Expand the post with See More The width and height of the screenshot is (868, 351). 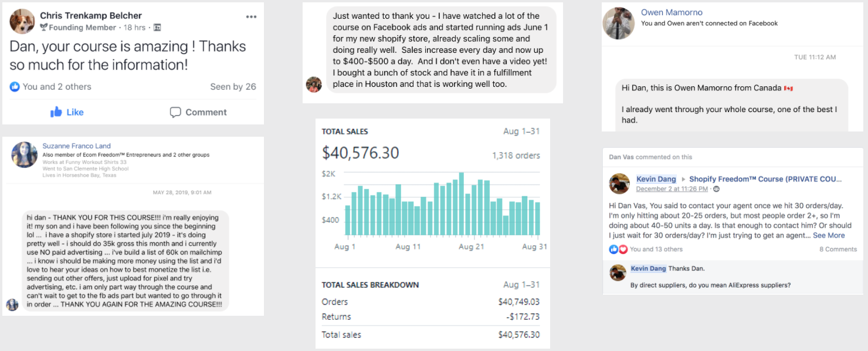click(829, 235)
